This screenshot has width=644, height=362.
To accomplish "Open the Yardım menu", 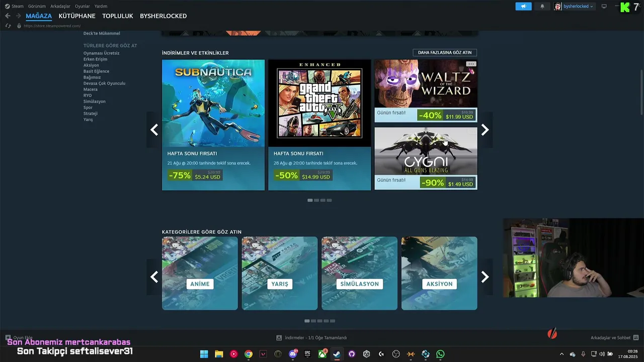I will [101, 6].
